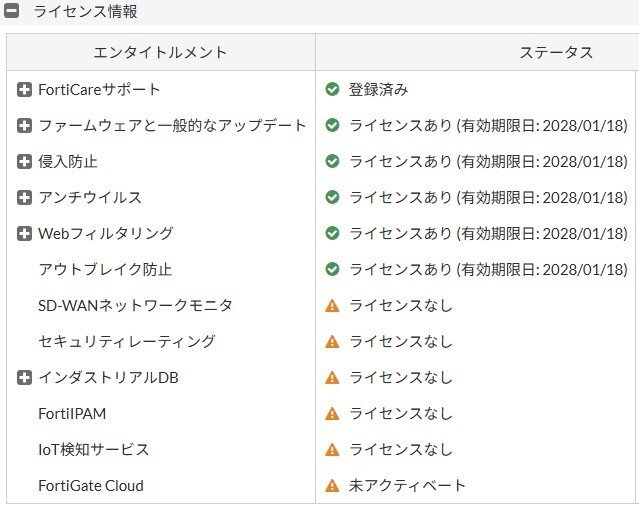The height and width of the screenshot is (505, 639).
Task: Click warning icon for IoT検知サービス
Action: (333, 450)
